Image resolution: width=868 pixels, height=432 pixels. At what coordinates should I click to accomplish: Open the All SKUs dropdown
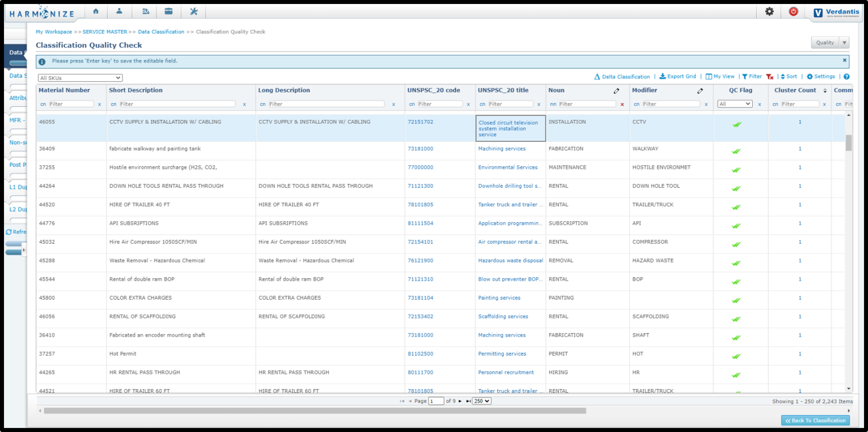tap(80, 77)
